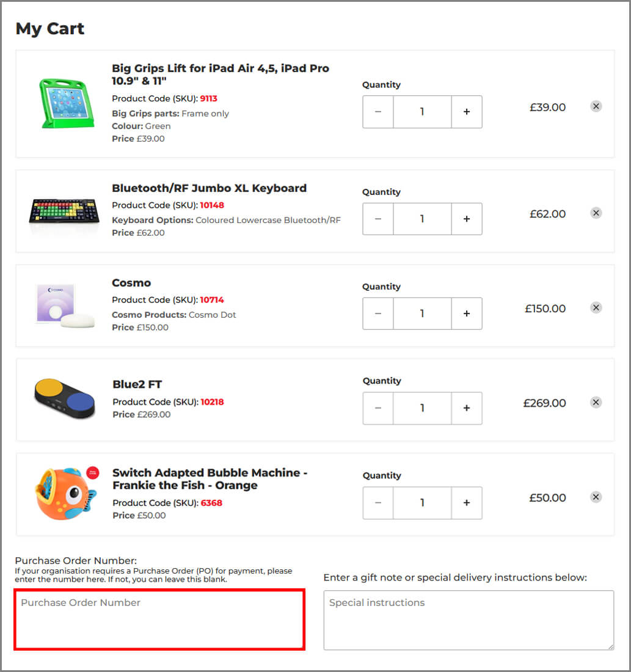The image size is (631, 672).
Task: Open the Cosmo Dot product thumbnail
Action: [65, 305]
